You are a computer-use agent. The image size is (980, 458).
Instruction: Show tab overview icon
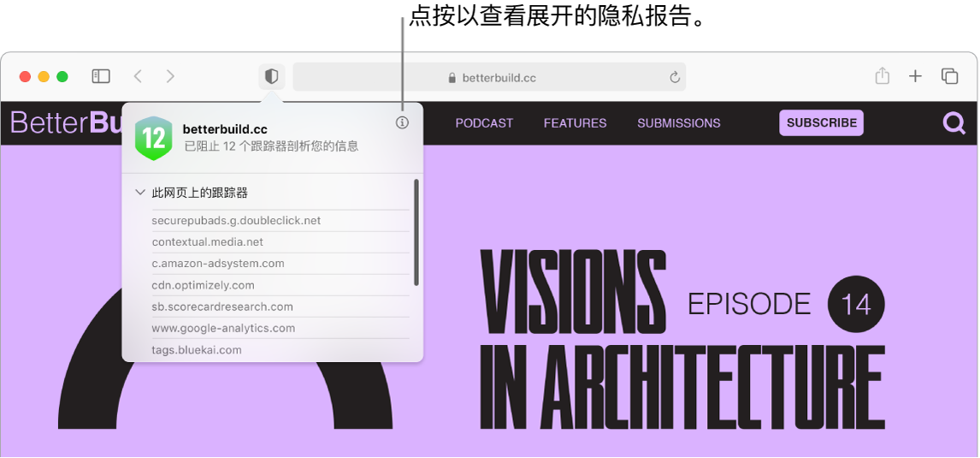[x=949, y=76]
